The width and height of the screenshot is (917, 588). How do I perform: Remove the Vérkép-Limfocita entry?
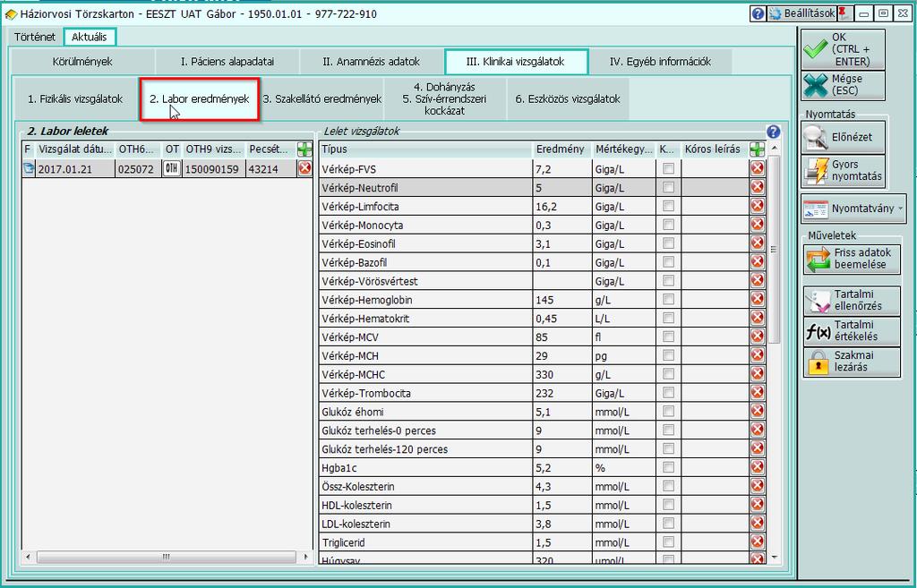click(x=758, y=207)
